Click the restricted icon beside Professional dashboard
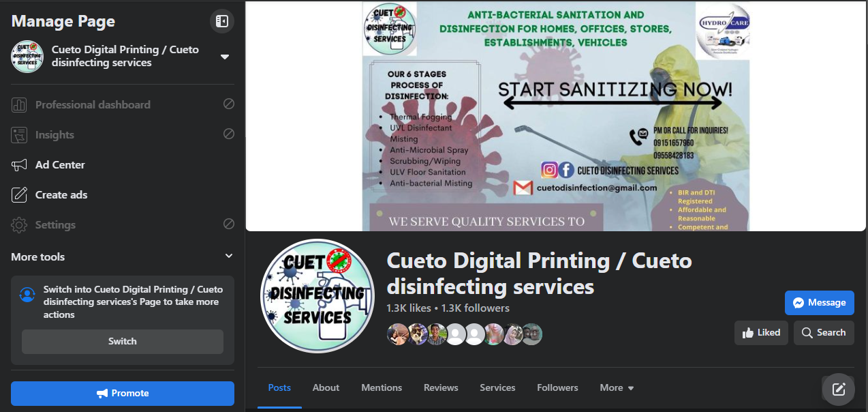The image size is (868, 412). [229, 104]
